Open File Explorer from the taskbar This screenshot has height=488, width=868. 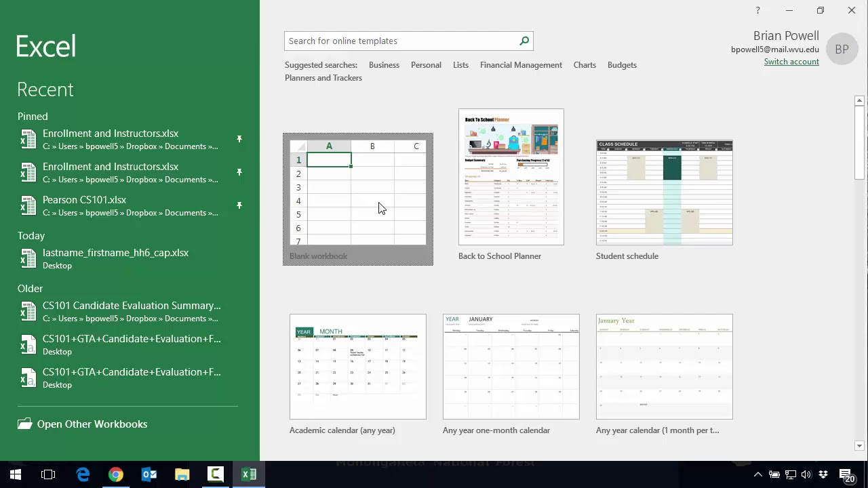(x=182, y=474)
